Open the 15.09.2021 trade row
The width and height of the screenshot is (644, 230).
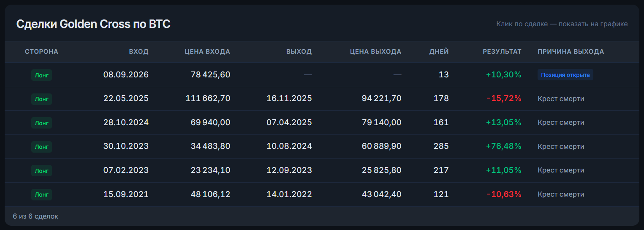pyautogui.click(x=322, y=194)
